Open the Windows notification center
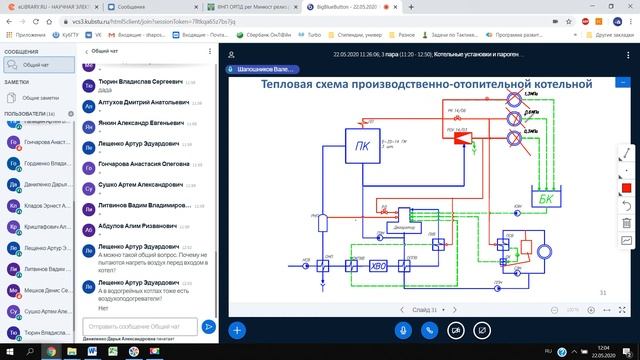The image size is (640, 360). [628, 351]
